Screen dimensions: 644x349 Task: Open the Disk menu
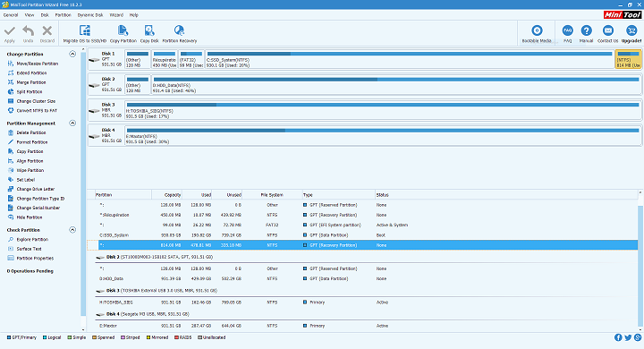(45, 15)
